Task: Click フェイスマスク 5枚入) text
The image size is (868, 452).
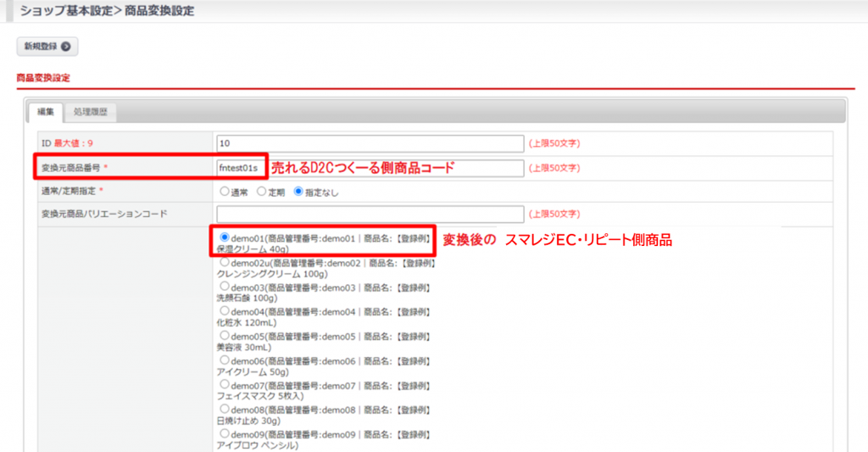Action: 260,396
